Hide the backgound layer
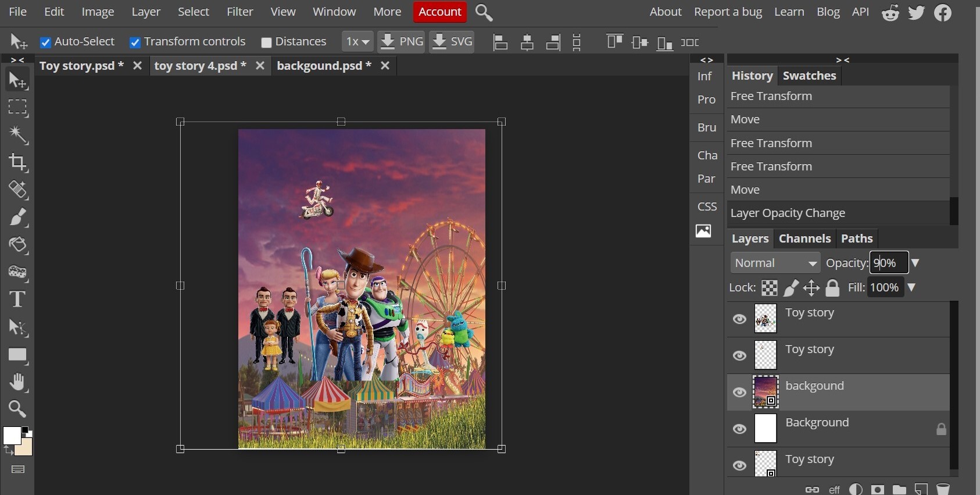 tap(739, 393)
